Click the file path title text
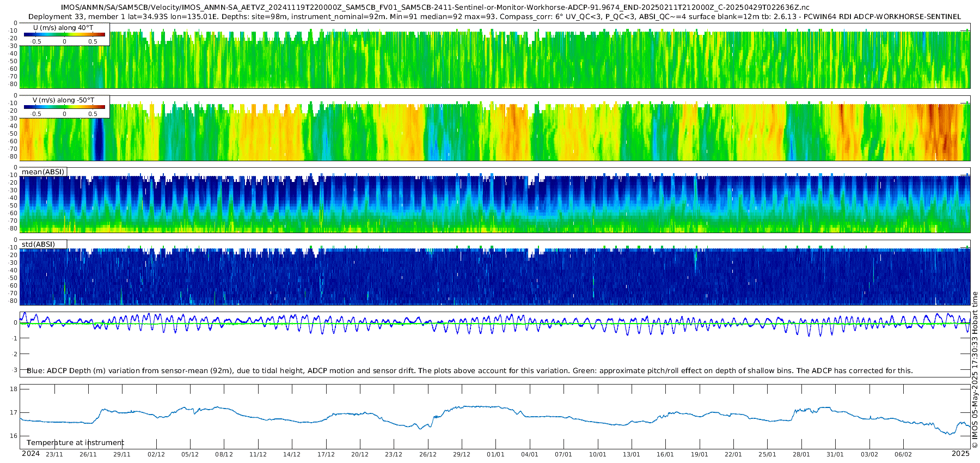The width and height of the screenshot is (980, 463). click(x=435, y=8)
